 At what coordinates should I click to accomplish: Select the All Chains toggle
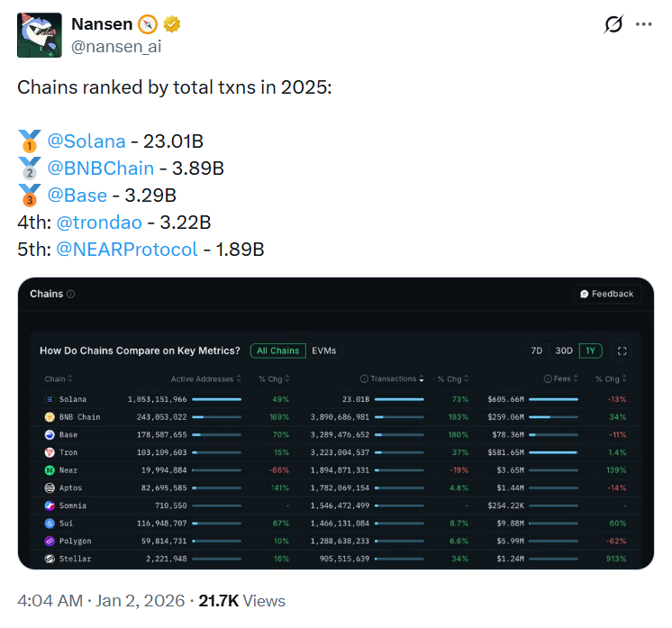point(277,350)
